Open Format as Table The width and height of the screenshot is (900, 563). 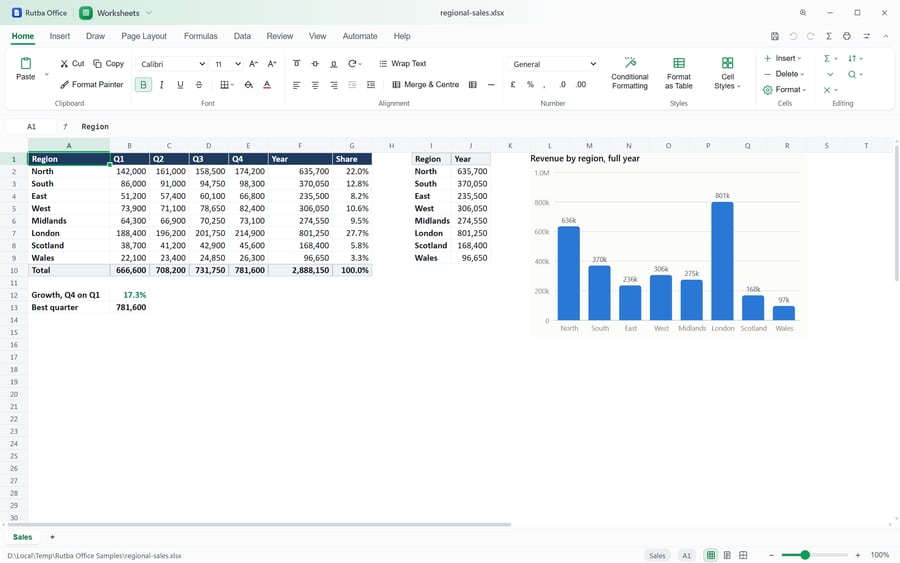point(678,73)
